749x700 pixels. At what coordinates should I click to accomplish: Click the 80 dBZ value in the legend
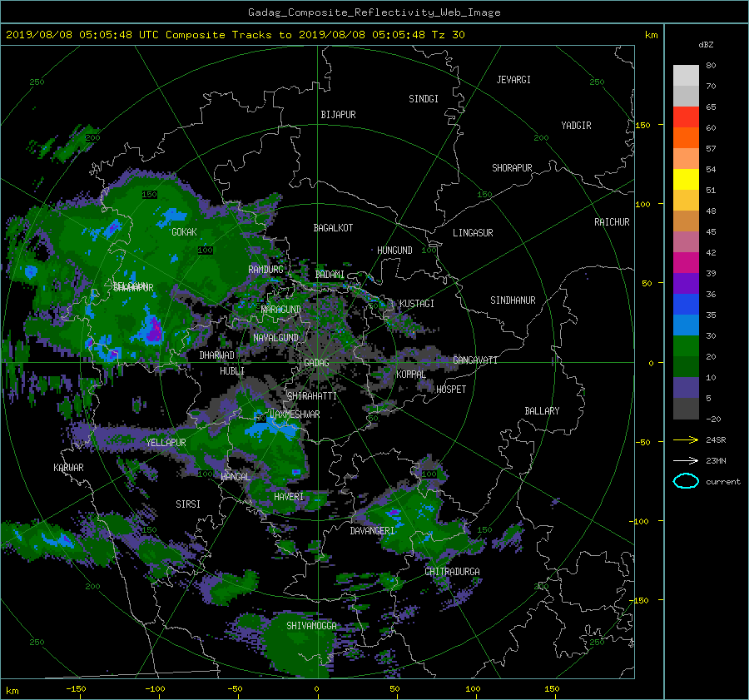[x=711, y=65]
